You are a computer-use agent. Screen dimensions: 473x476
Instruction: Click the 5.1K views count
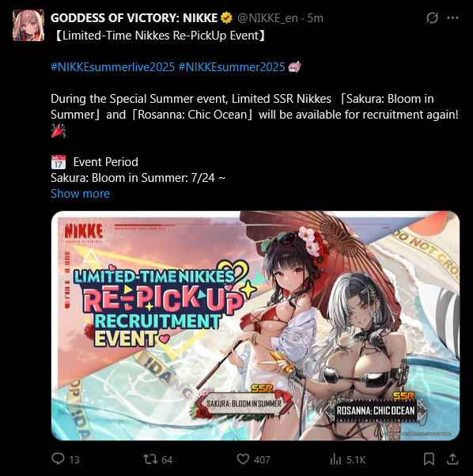click(356, 459)
